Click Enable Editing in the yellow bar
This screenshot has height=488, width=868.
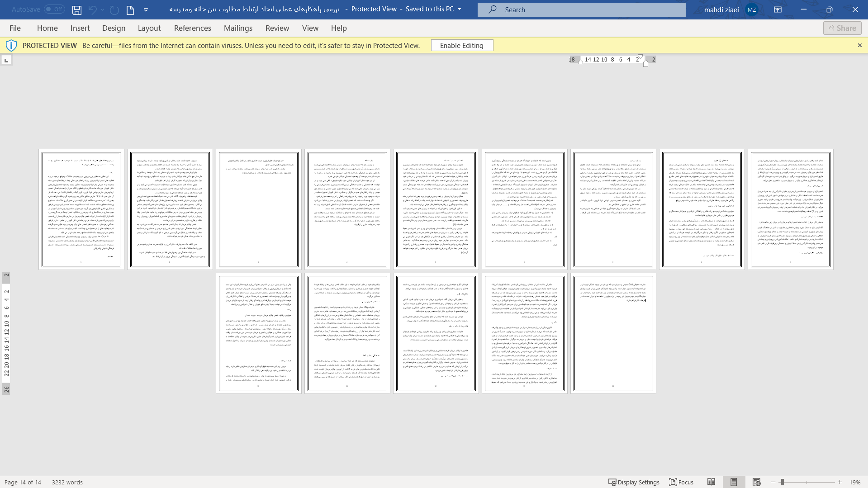tap(462, 45)
